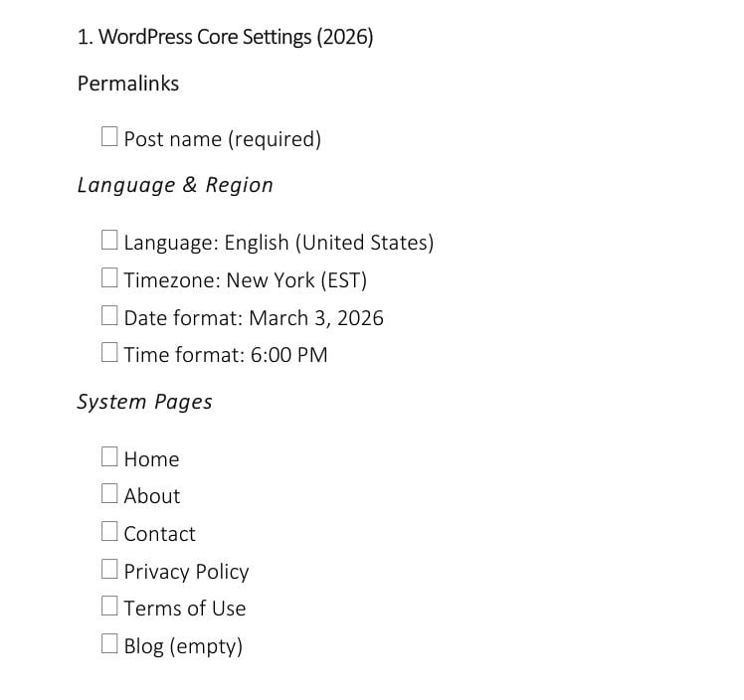Check the Timezone: New York checkbox
The height and width of the screenshot is (700, 744).
click(109, 277)
